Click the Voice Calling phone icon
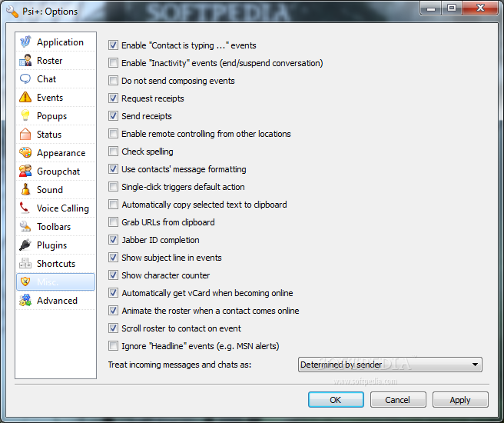Image resolution: width=504 pixels, height=423 pixels. coord(25,208)
